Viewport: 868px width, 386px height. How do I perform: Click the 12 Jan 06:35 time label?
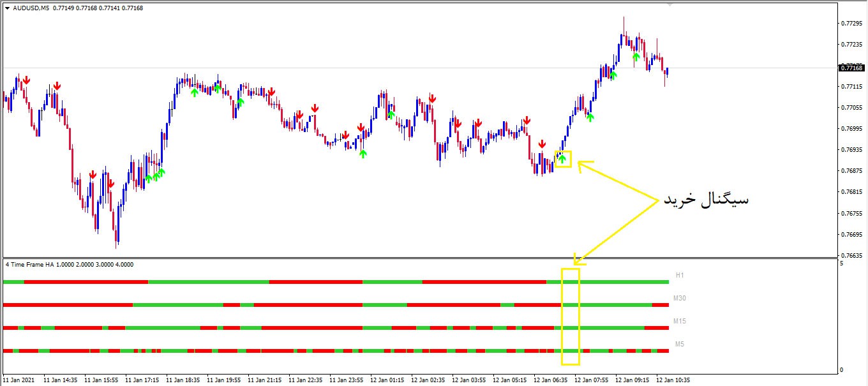click(x=551, y=380)
